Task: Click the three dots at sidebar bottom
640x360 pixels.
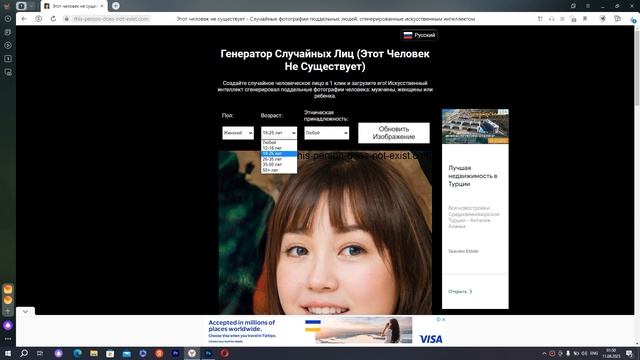Action: 8,339
